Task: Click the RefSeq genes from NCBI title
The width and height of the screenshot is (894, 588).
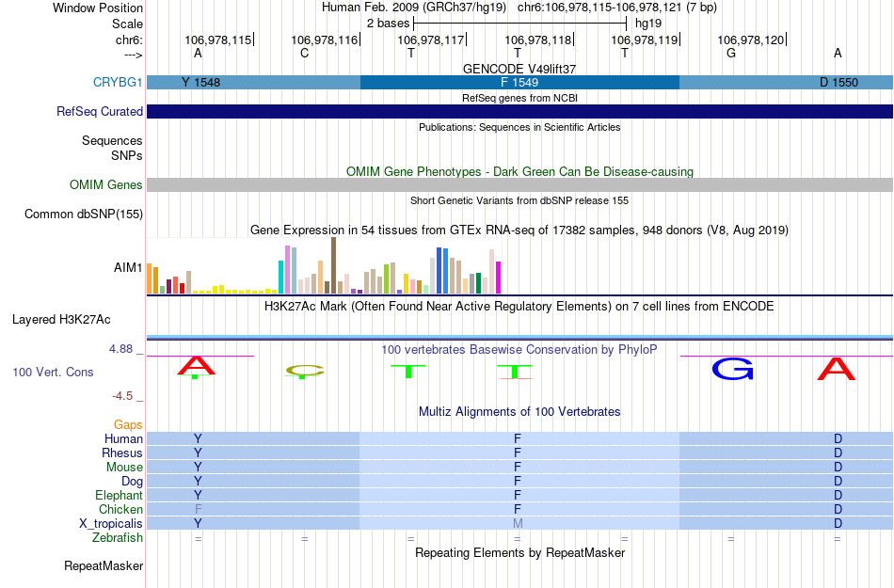Action: click(x=519, y=98)
